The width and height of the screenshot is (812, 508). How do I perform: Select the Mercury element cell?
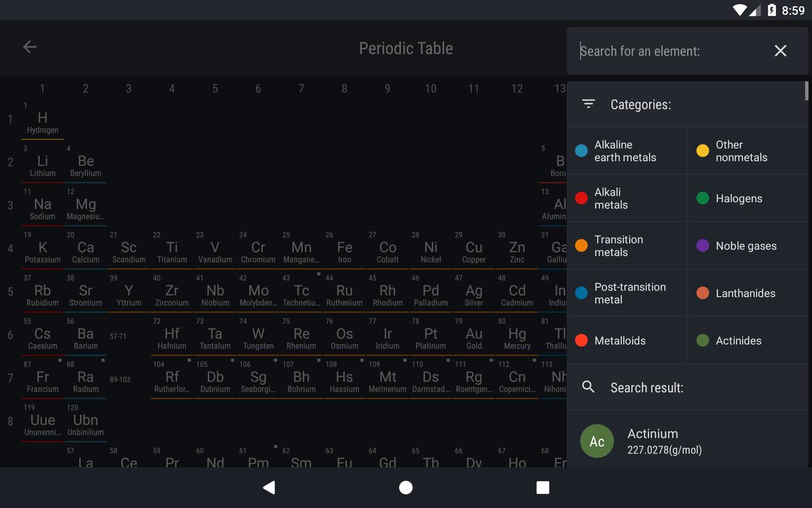click(x=517, y=337)
